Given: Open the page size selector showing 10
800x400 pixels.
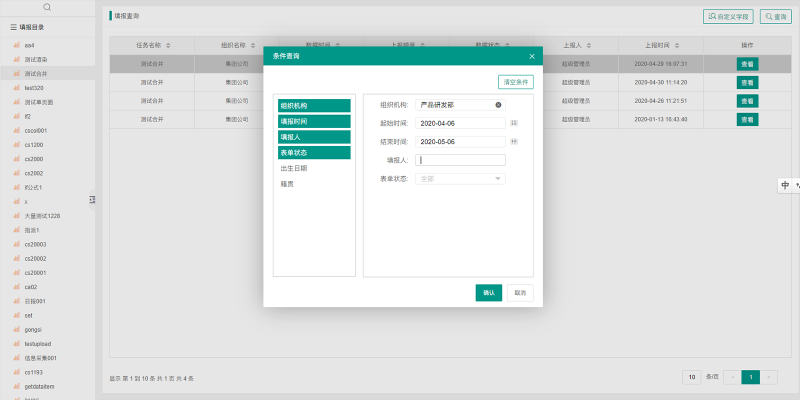Looking at the screenshot, I should [x=691, y=377].
